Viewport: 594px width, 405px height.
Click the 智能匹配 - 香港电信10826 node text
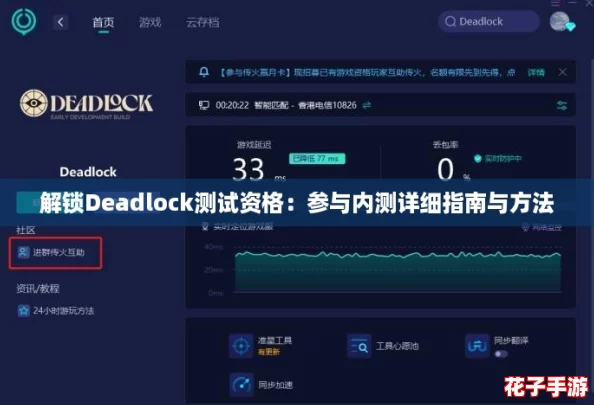(305, 105)
